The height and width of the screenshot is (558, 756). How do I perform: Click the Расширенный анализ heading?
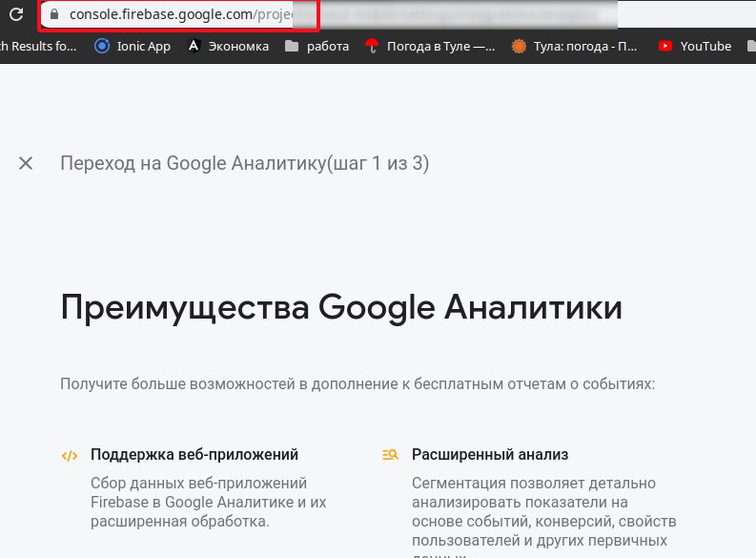[x=490, y=455]
